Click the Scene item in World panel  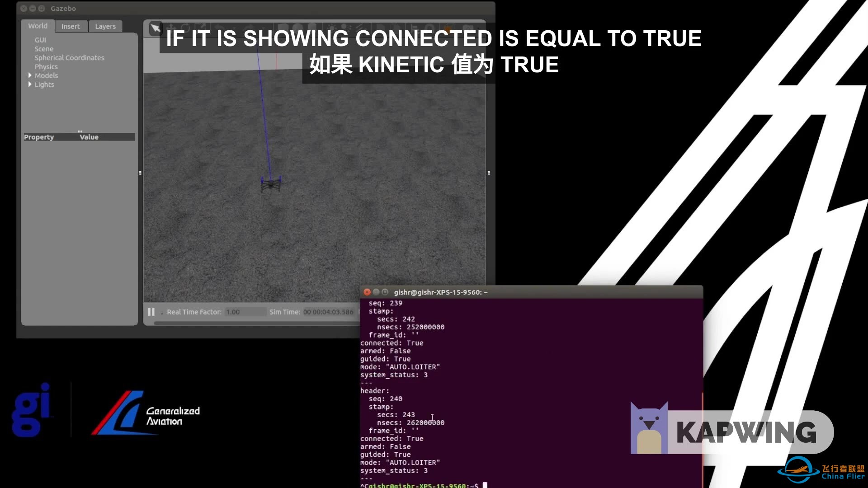tap(43, 48)
